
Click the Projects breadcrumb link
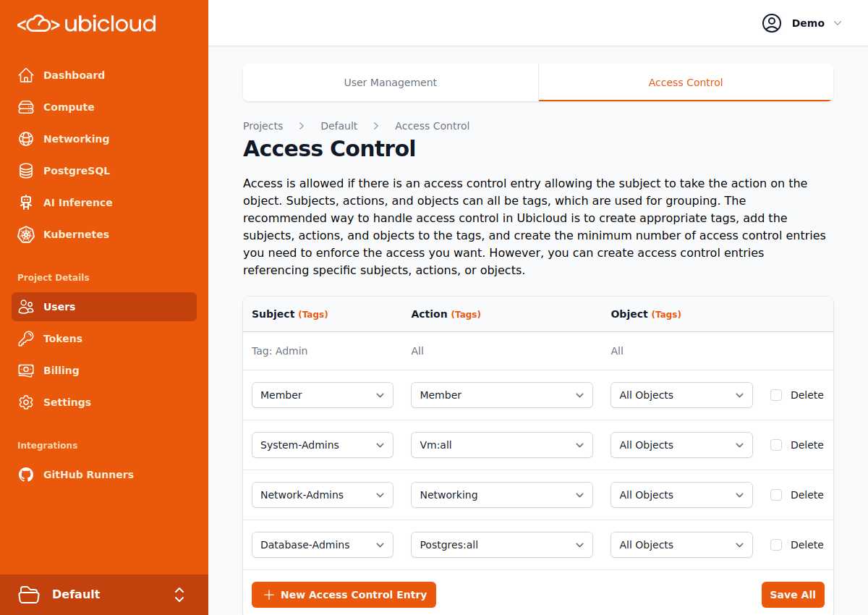(x=263, y=126)
